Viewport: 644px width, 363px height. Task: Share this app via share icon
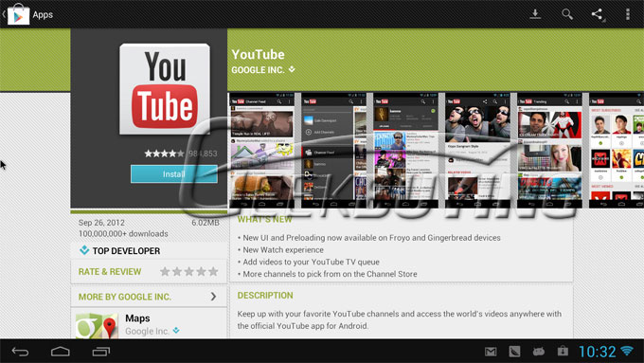click(598, 14)
